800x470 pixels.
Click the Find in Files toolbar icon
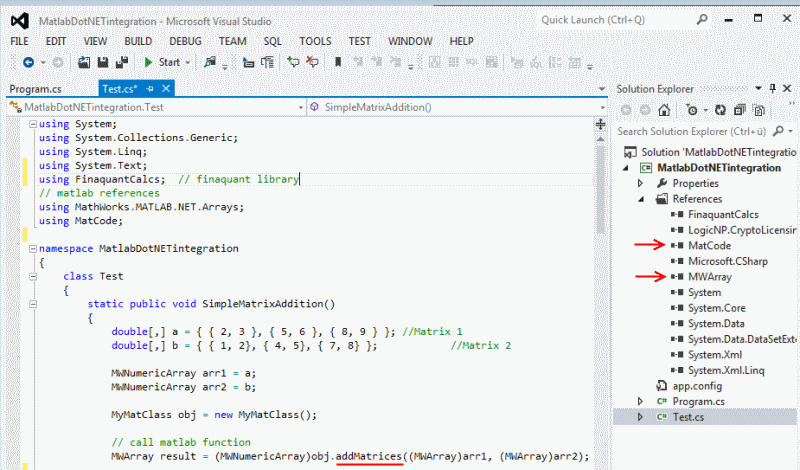click(210, 62)
